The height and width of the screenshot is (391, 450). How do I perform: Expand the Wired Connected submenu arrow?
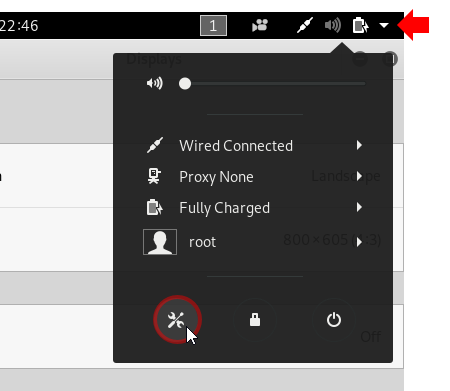[359, 145]
